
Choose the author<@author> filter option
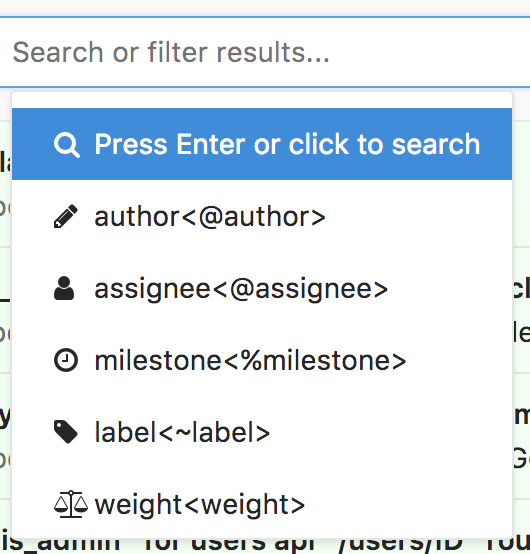[x=262, y=216]
